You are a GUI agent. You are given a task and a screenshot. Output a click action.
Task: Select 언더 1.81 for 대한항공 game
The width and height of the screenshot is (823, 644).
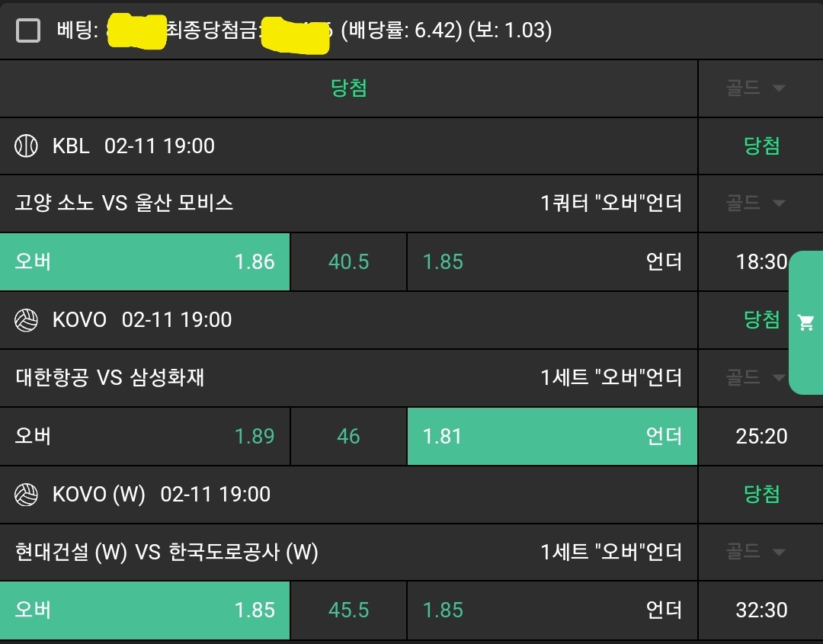coord(552,436)
